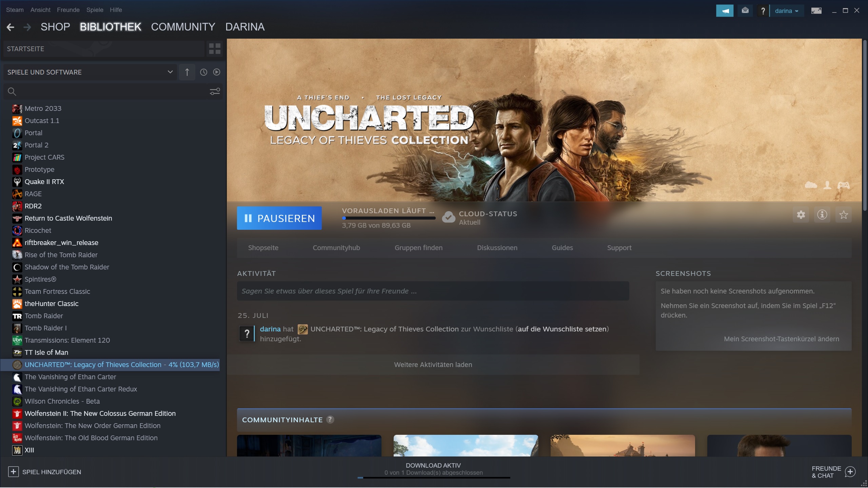Toggle ready-to-play games filter
The width and height of the screenshot is (868, 488).
click(217, 72)
